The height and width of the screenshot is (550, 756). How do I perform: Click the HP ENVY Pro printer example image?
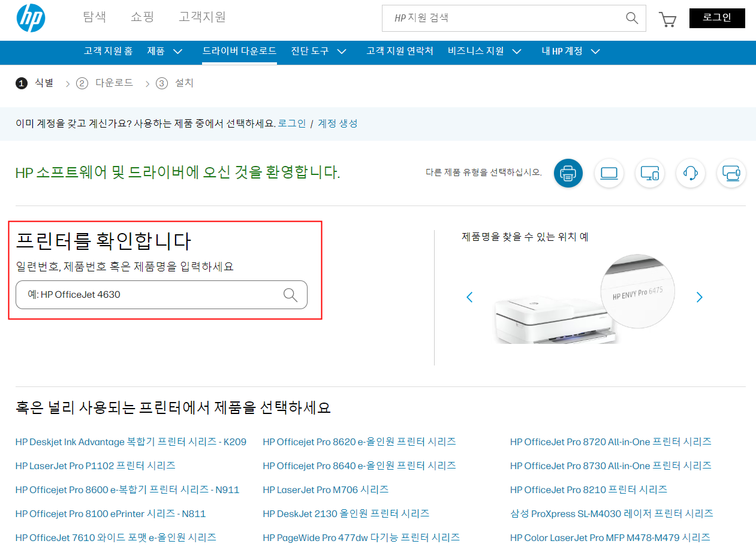pyautogui.click(x=585, y=300)
